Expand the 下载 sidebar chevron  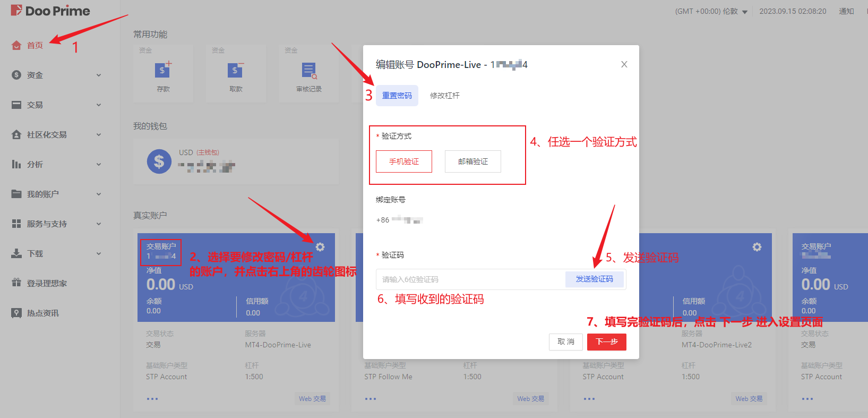point(99,254)
